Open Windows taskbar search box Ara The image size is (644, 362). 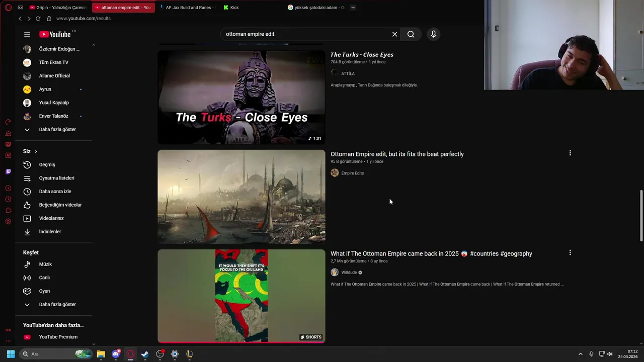pyautogui.click(x=56, y=354)
